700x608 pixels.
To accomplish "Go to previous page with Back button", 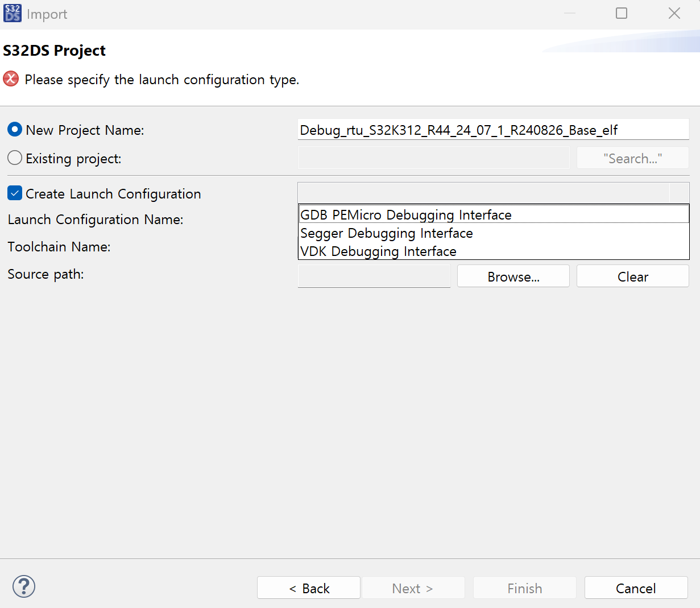I will [309, 588].
